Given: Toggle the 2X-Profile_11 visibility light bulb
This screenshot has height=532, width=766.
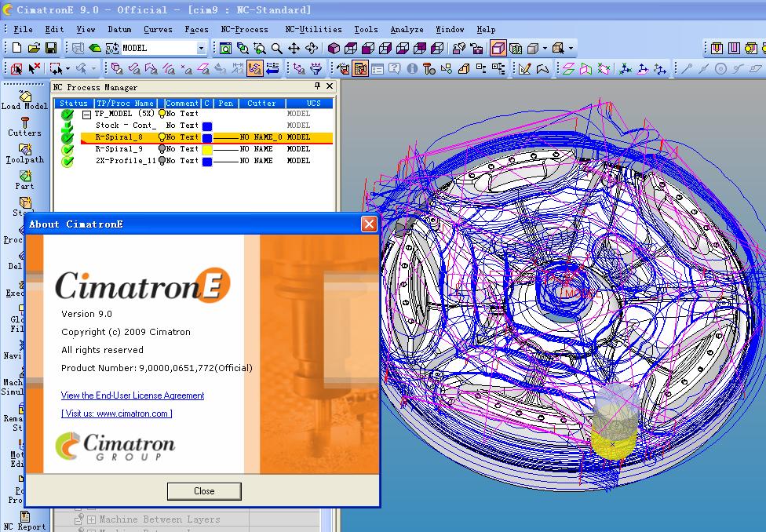Looking at the screenshot, I should coord(162,161).
